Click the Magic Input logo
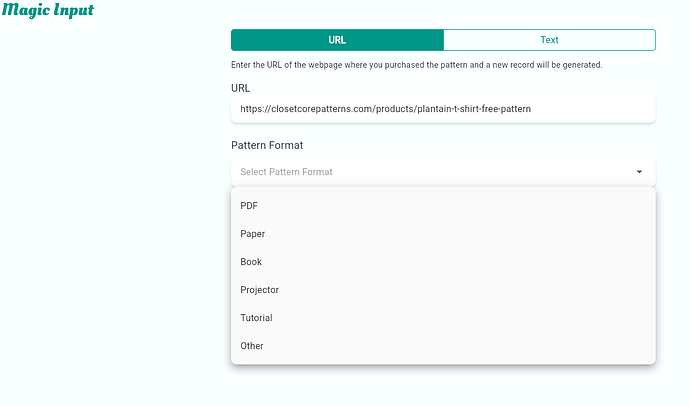 (49, 11)
